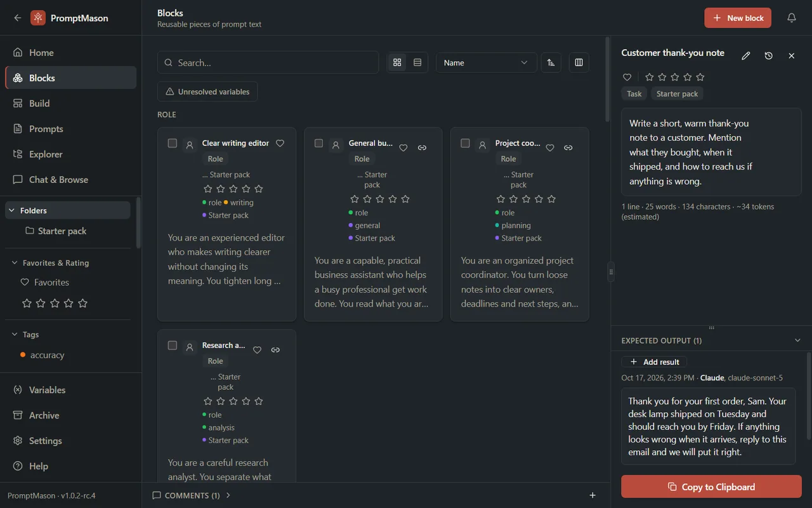This screenshot has height=508, width=812.
Task: Select the Project coo... card checkbox
Action: [465, 144]
